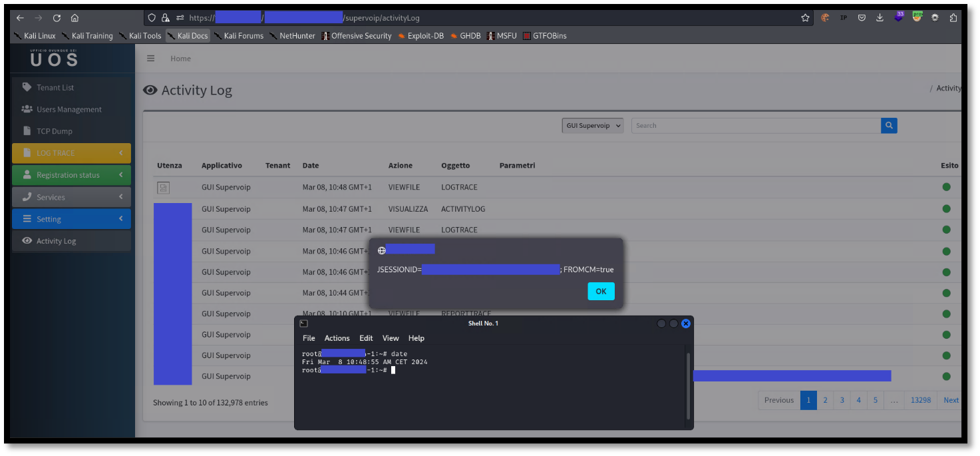Open the Help menu in Shell No. 1
This screenshot has height=456, width=980.
click(416, 338)
